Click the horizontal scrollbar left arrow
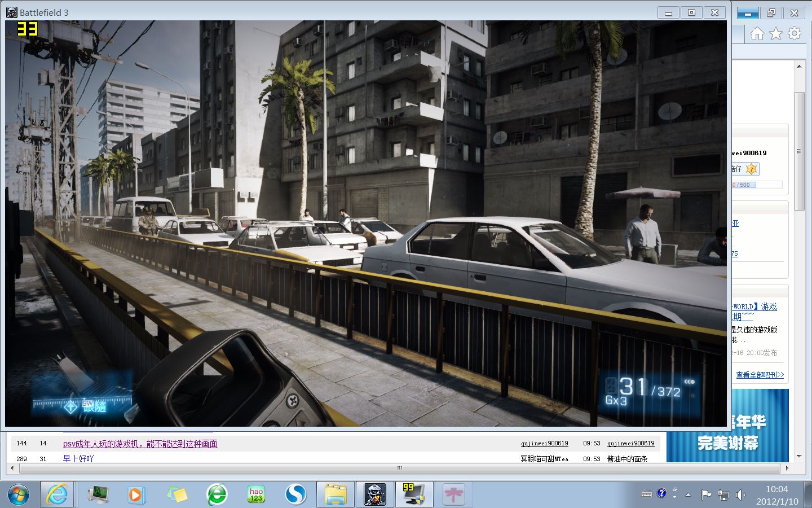This screenshot has width=812, height=508. [12, 468]
